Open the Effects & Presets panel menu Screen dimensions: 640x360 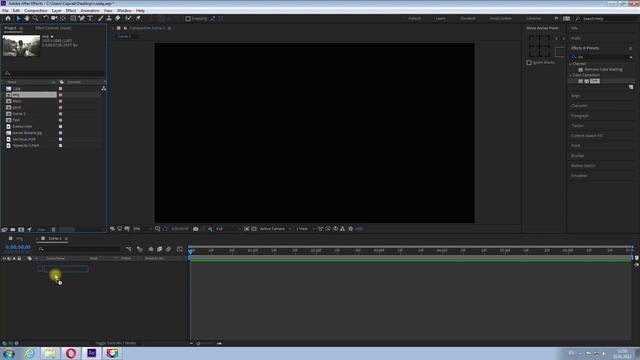[x=631, y=48]
